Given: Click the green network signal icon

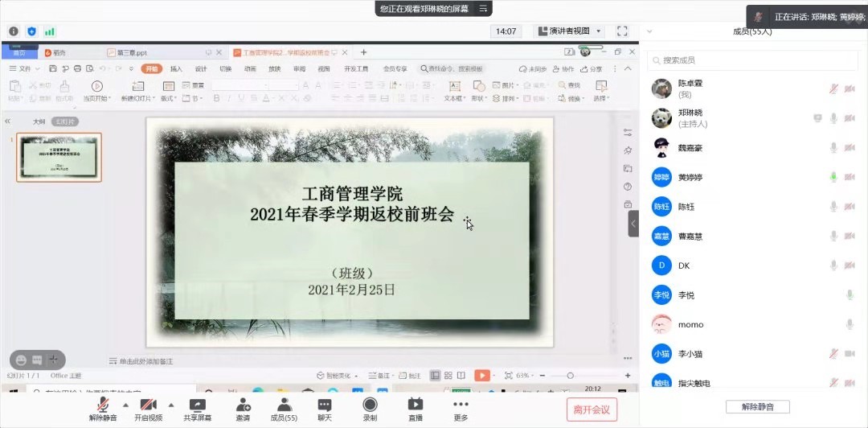Looking at the screenshot, I should click(50, 31).
